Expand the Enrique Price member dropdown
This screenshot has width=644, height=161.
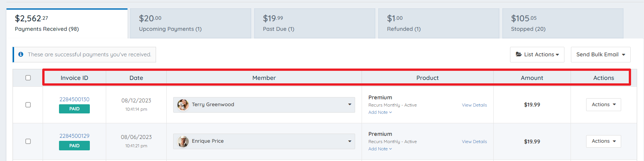[349, 141]
